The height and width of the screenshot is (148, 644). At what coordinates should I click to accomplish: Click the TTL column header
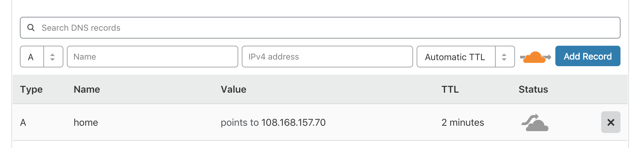450,89
